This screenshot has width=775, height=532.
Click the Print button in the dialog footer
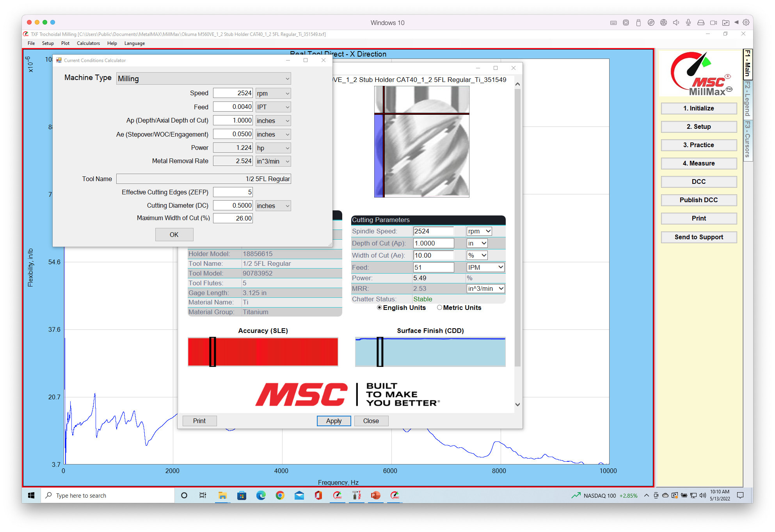(x=199, y=421)
